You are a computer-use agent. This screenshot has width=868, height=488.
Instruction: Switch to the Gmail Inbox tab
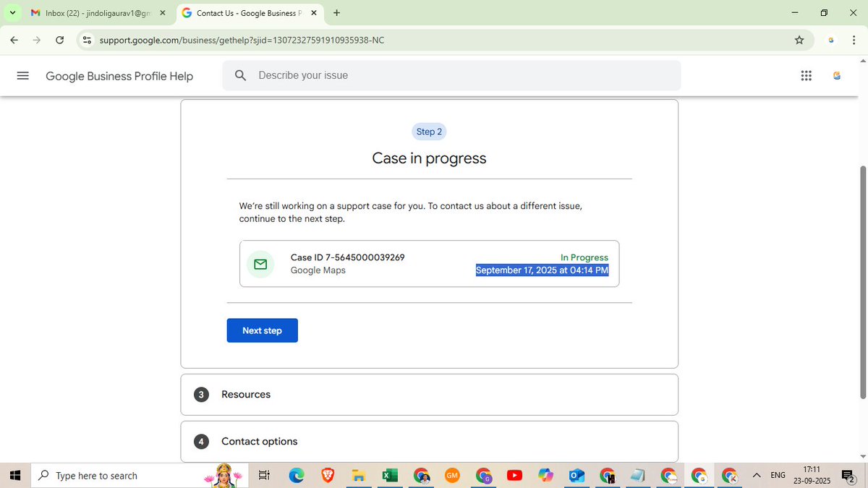click(98, 13)
